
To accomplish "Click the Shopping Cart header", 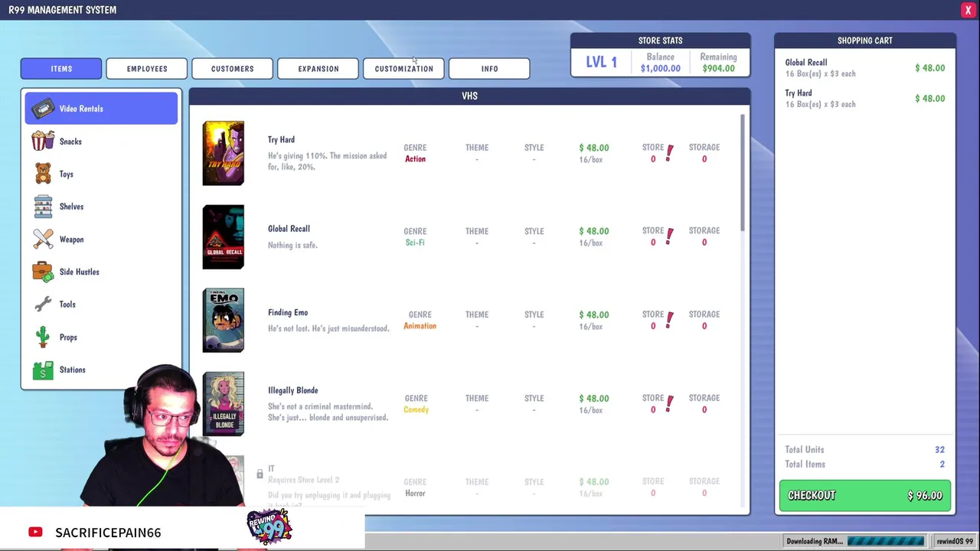I will point(865,41).
